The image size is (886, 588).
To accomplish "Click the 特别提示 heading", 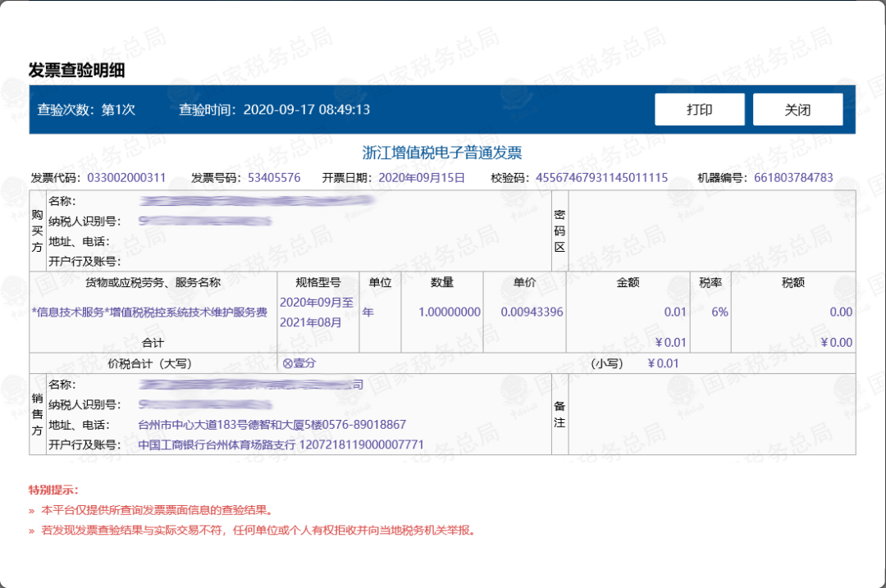I will click(x=53, y=490).
